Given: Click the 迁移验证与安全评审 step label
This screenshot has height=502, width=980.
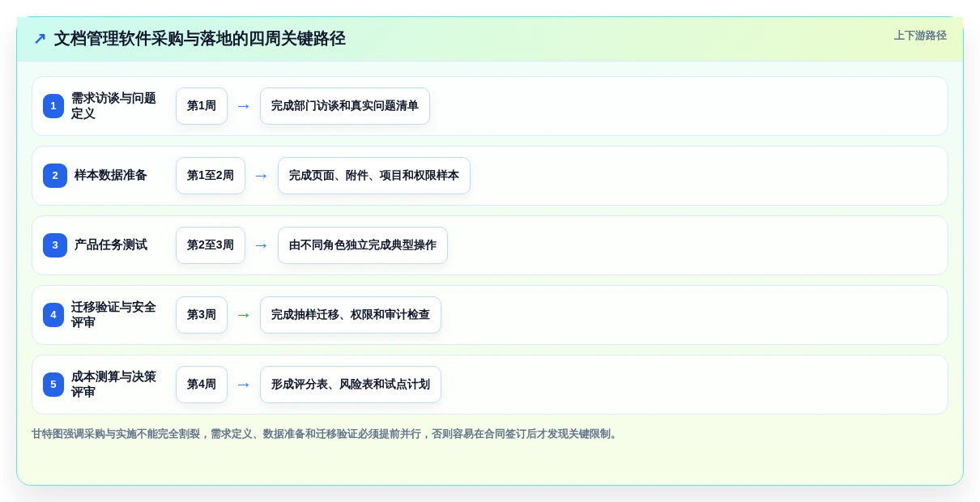Looking at the screenshot, I should click(113, 315).
